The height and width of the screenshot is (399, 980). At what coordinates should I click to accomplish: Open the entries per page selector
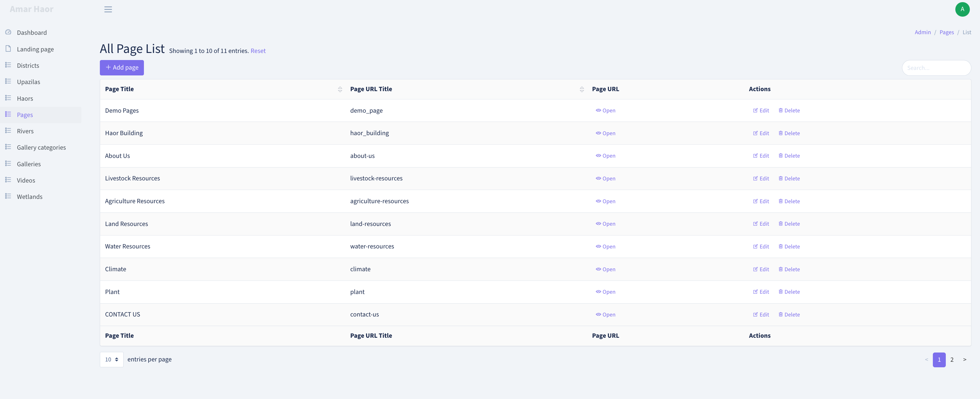pyautogui.click(x=112, y=360)
